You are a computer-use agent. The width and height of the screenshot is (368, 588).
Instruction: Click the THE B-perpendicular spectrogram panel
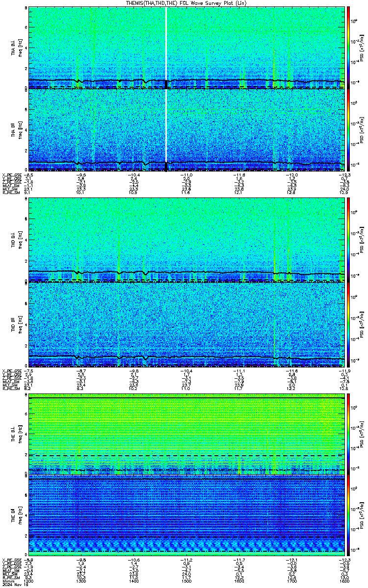pos(186,433)
